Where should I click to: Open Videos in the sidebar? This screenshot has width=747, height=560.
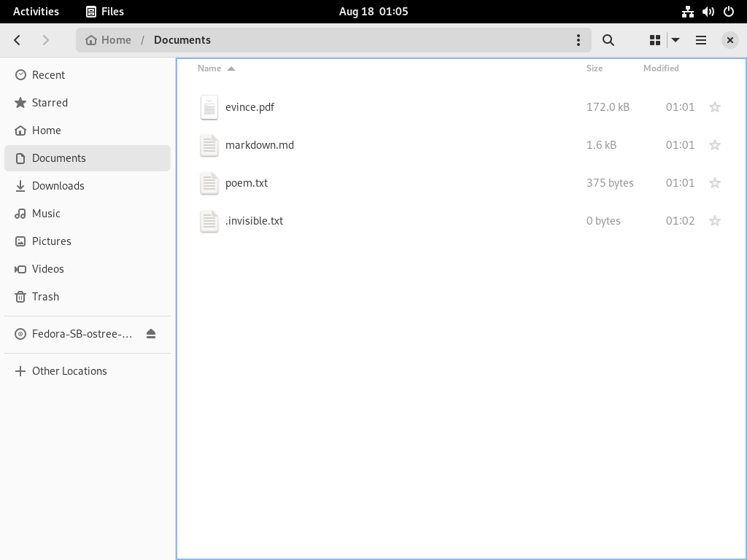point(88,268)
